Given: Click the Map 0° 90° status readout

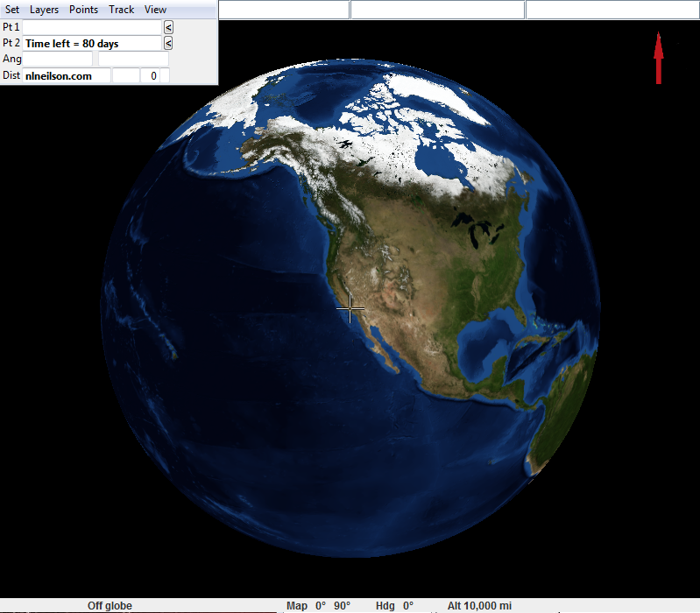Looking at the screenshot, I should click(318, 606).
